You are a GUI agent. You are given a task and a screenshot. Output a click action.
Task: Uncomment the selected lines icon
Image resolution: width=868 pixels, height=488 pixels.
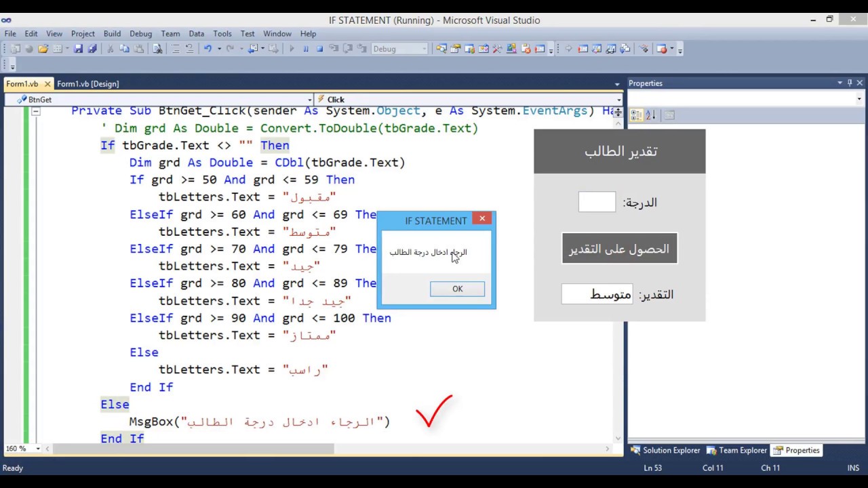pos(190,49)
